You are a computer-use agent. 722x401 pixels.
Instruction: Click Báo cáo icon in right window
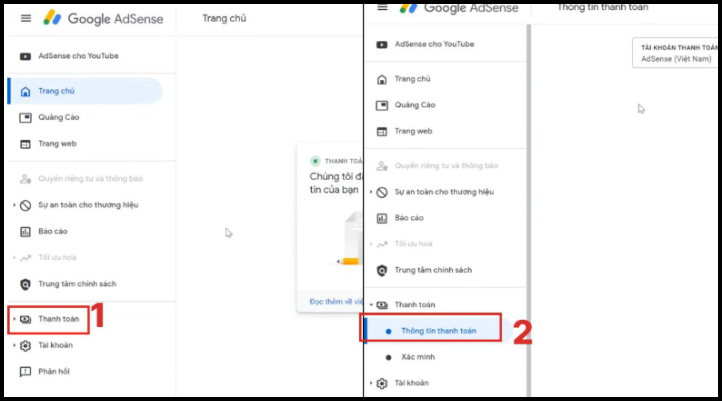(382, 218)
